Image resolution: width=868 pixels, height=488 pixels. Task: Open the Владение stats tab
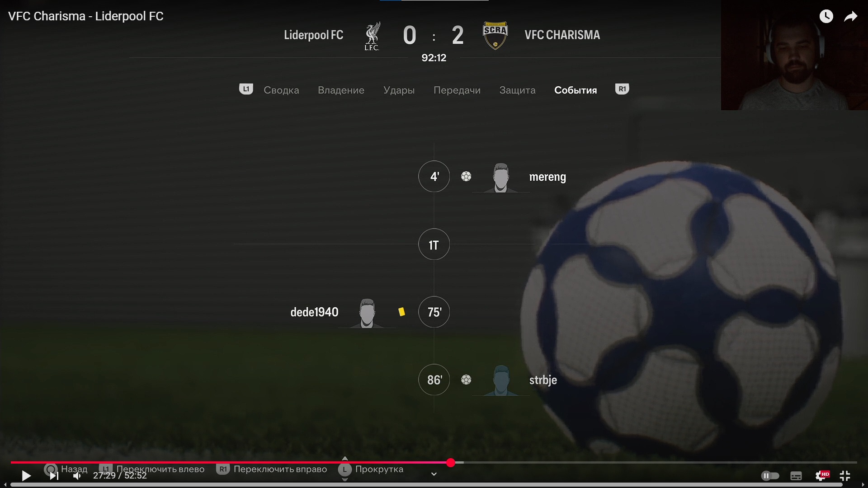(341, 90)
